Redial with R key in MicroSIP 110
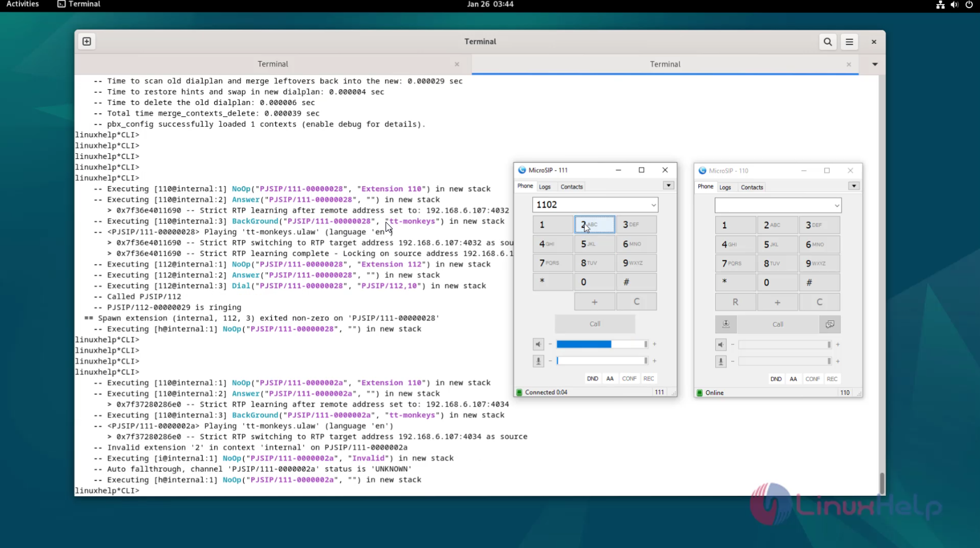This screenshot has width=980, height=548. point(735,302)
